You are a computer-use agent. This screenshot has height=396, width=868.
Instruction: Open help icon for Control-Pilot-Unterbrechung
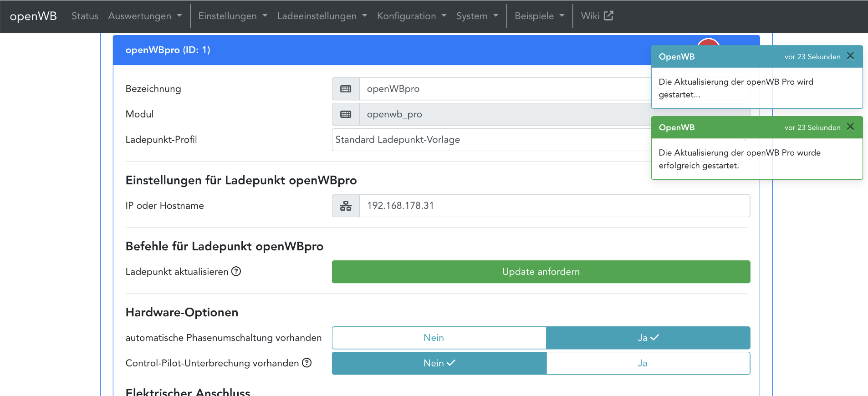(x=307, y=363)
